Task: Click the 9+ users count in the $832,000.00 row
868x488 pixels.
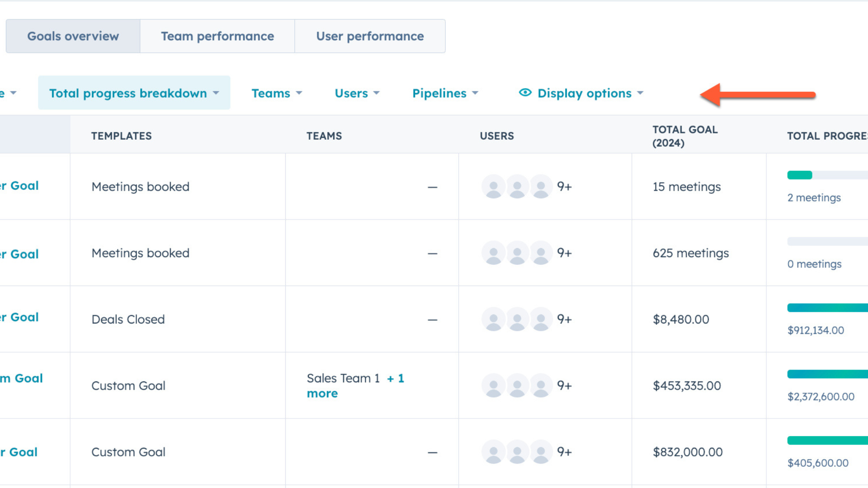Action: [x=564, y=452]
